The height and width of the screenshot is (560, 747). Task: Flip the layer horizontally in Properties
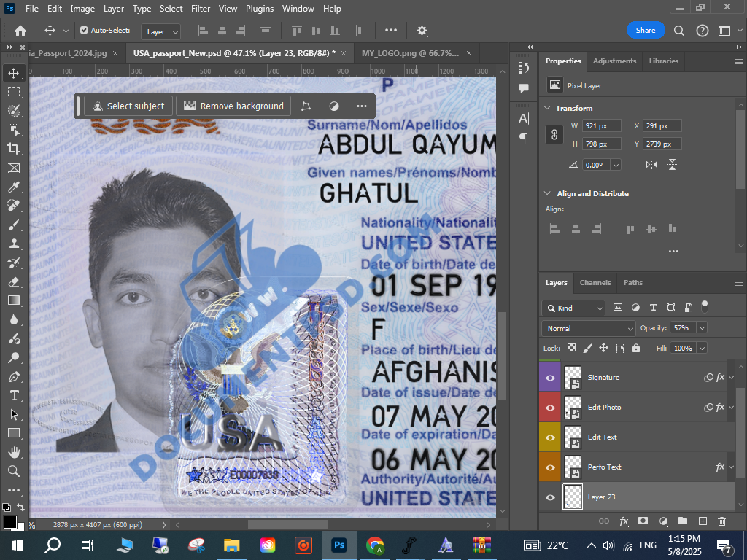pos(651,165)
